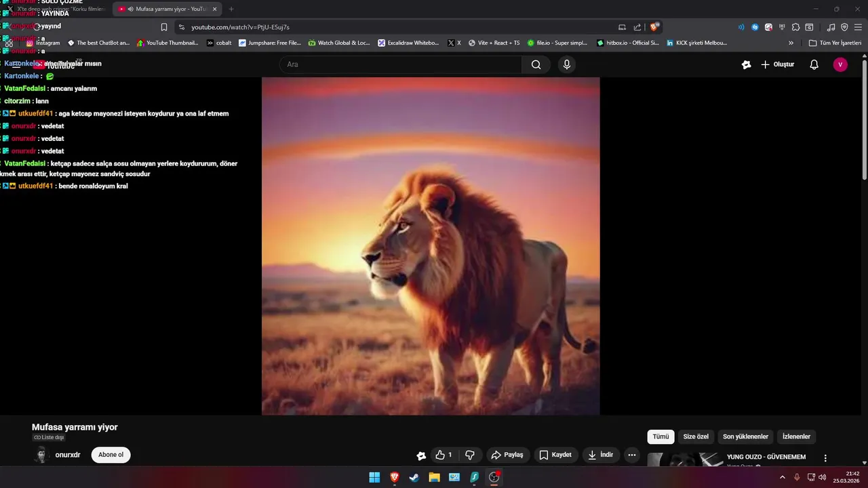Open Steam from the taskbar
Image resolution: width=868 pixels, height=488 pixels.
tap(414, 477)
